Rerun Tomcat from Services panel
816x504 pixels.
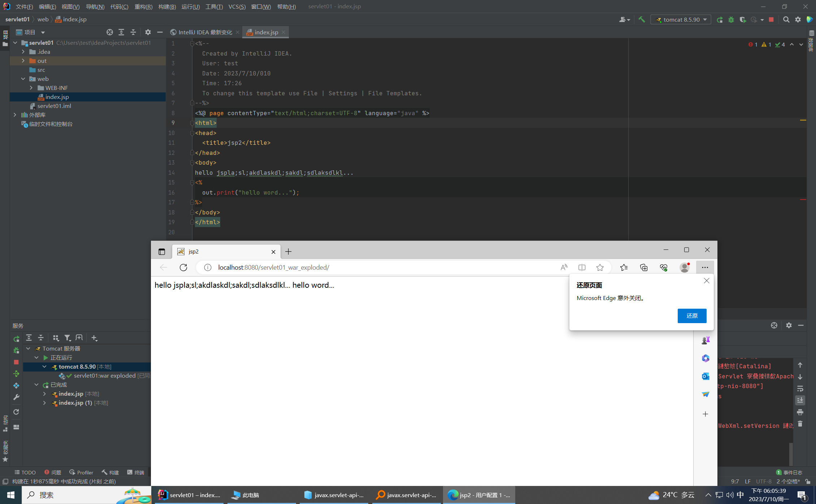[16, 339]
